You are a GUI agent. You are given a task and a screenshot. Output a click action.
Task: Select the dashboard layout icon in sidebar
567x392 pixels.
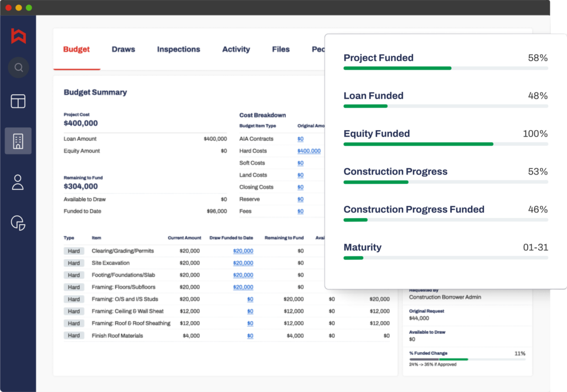click(18, 101)
